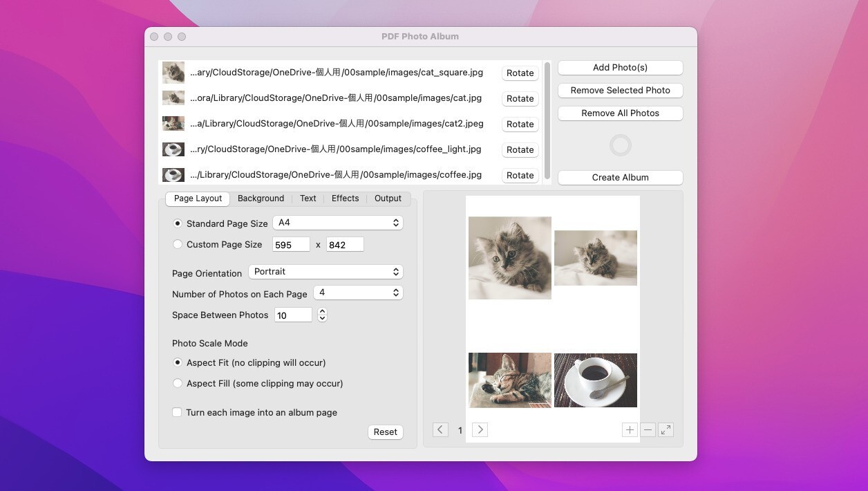The height and width of the screenshot is (491, 868).
Task: Increase Space Between Photos with the up stepper
Action: tap(322, 311)
